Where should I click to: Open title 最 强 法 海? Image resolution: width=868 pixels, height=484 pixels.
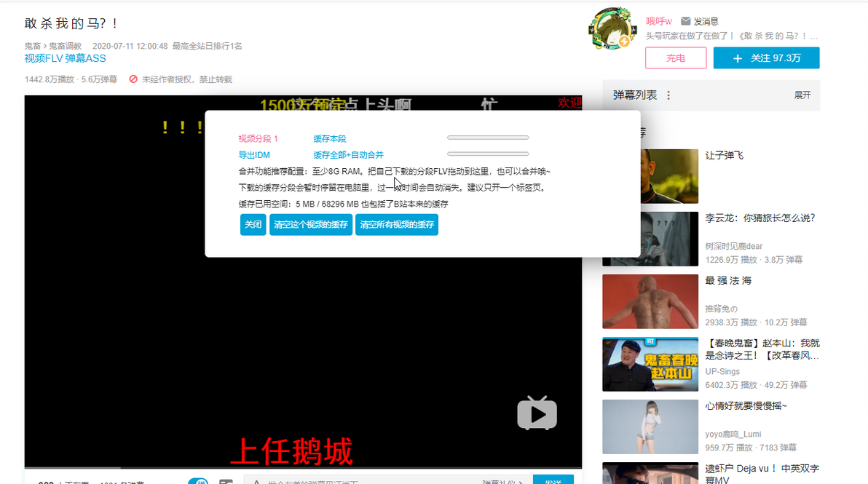click(728, 280)
